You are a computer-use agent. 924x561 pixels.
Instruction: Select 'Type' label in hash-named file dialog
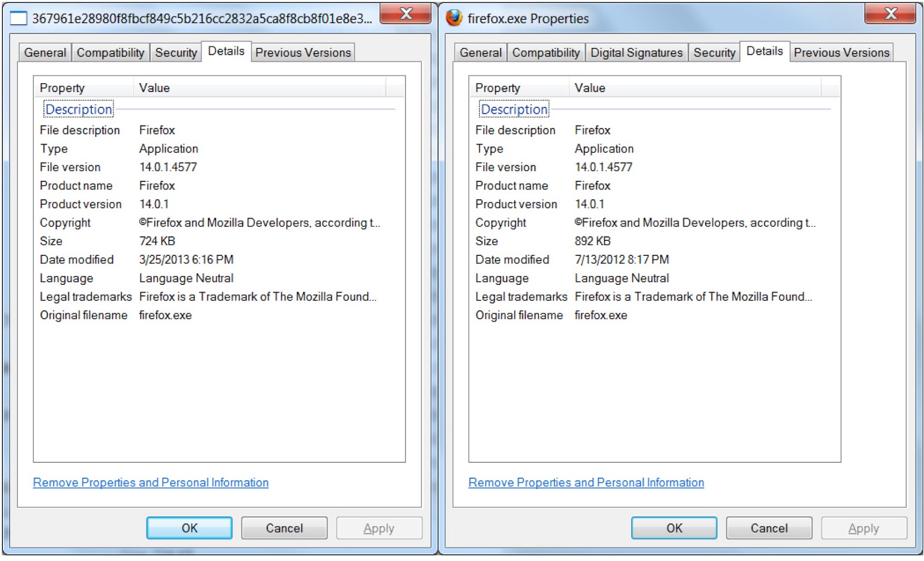coord(54,148)
